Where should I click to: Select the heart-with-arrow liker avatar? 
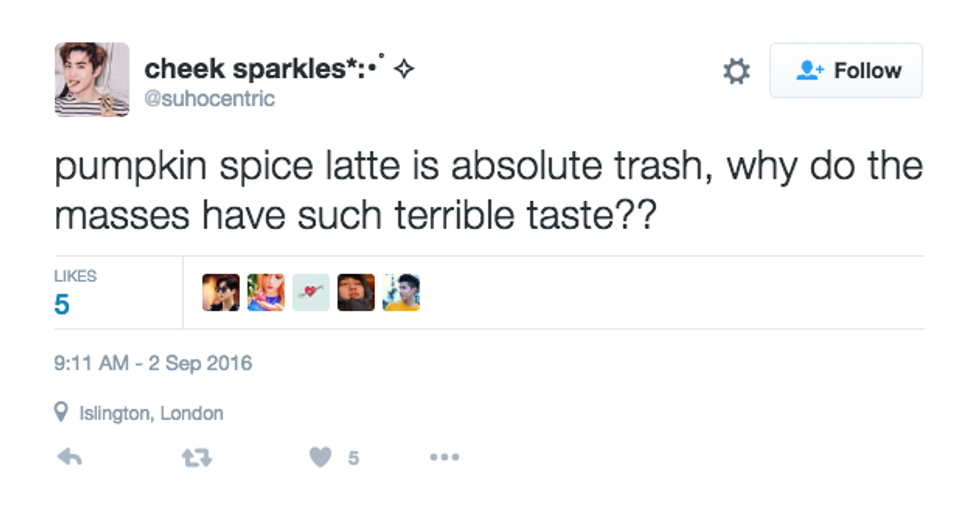pyautogui.click(x=311, y=292)
